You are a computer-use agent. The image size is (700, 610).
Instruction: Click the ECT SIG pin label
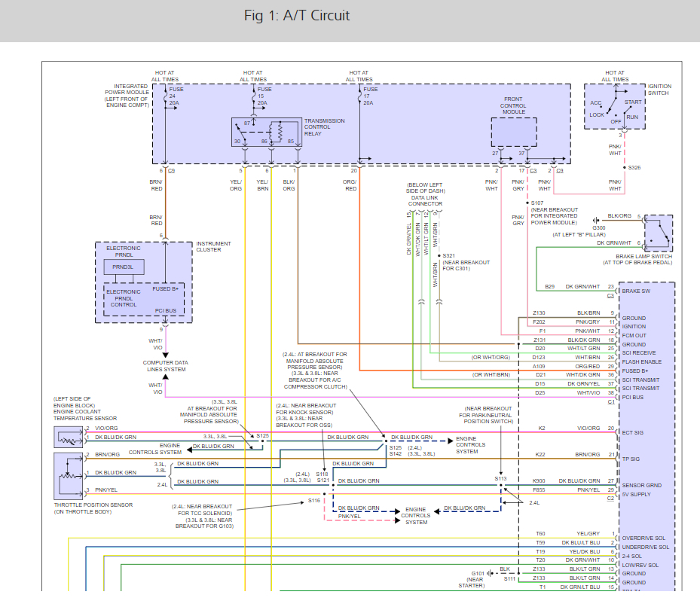(x=633, y=433)
